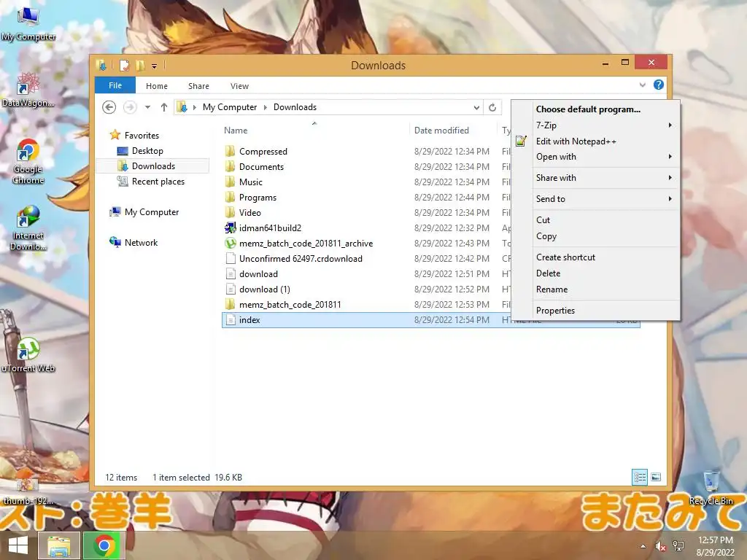Screen dimensions: 747x560
Task: Choose Rename from the context menu
Action: coord(551,289)
